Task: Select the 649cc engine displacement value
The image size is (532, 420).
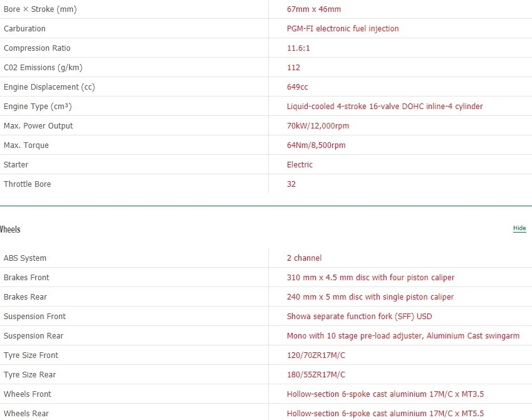Action: pyautogui.click(x=297, y=87)
